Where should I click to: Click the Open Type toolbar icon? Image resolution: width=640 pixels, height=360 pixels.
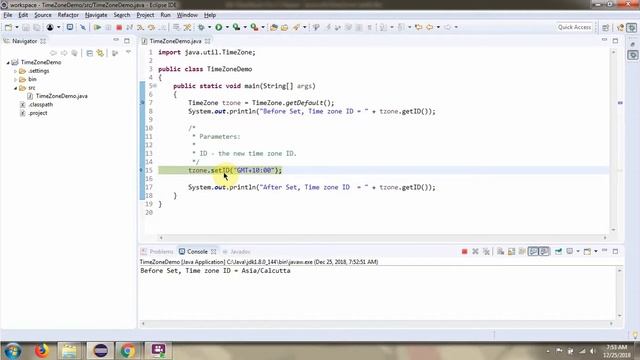pos(274,27)
